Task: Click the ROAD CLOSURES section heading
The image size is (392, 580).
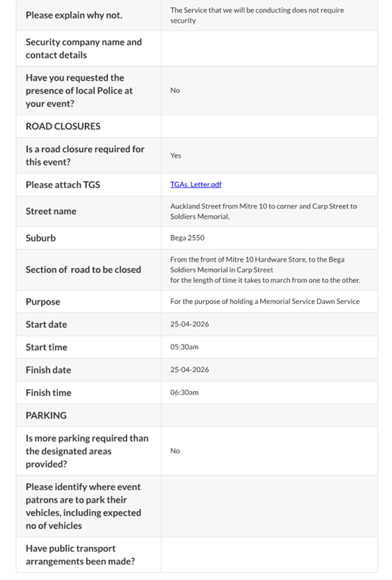Action: point(63,126)
